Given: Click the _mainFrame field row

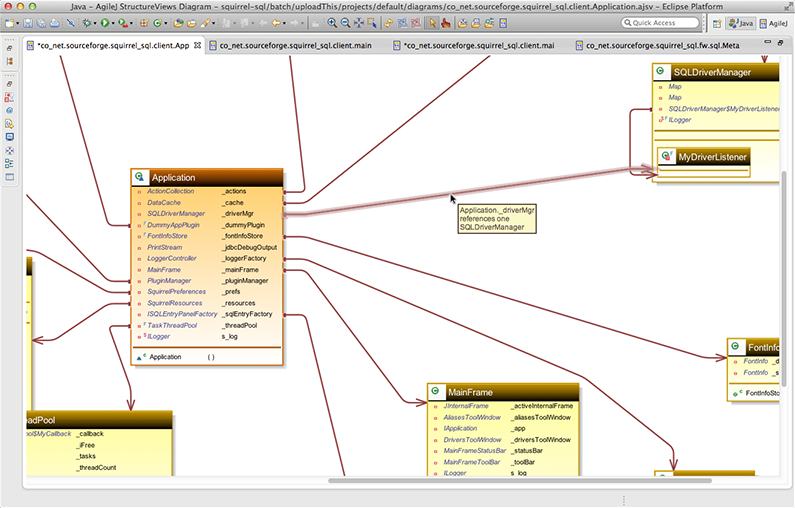Looking at the screenshot, I should [207, 270].
